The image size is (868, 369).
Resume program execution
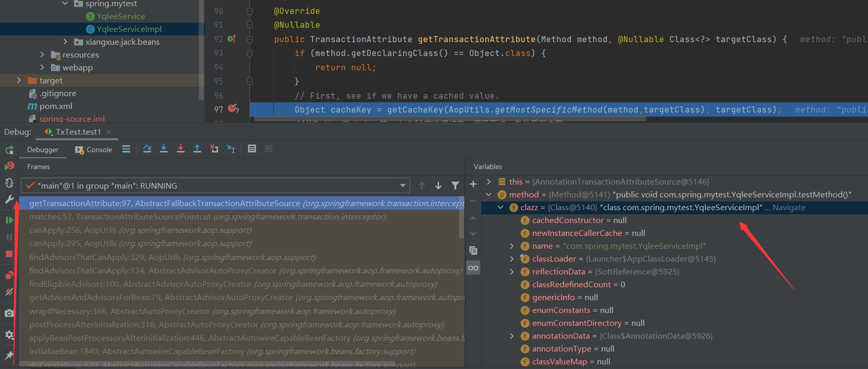pos(9,220)
